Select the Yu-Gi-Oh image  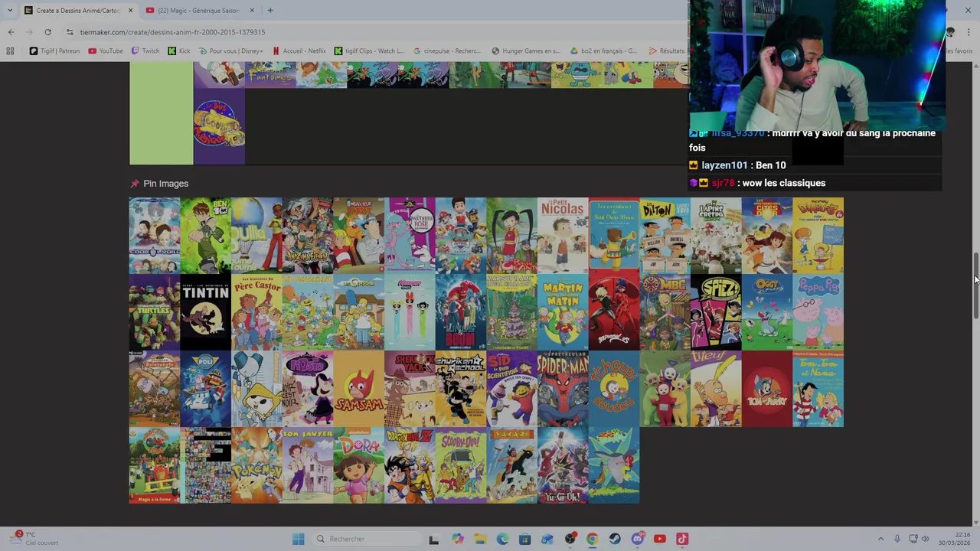click(x=563, y=465)
